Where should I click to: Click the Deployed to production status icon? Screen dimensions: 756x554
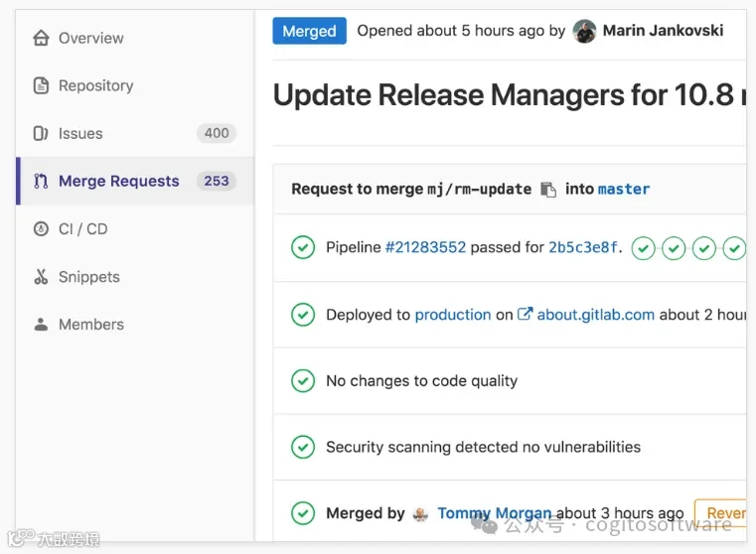click(x=303, y=315)
